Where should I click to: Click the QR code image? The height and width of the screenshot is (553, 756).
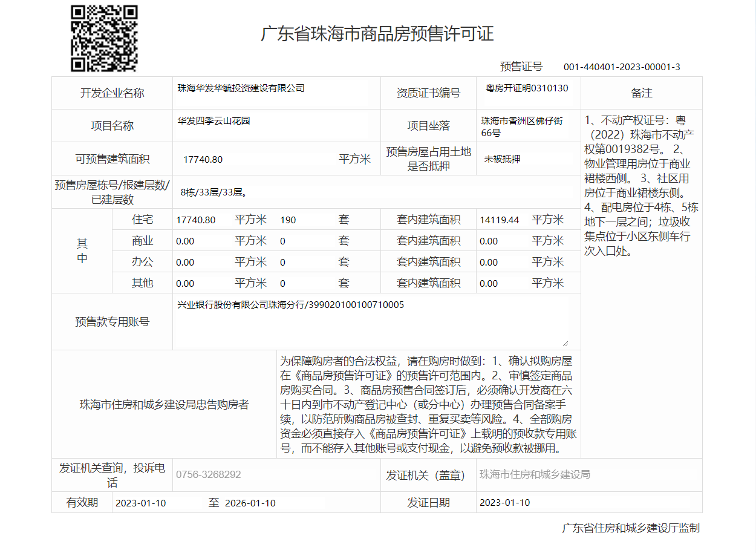(104, 39)
